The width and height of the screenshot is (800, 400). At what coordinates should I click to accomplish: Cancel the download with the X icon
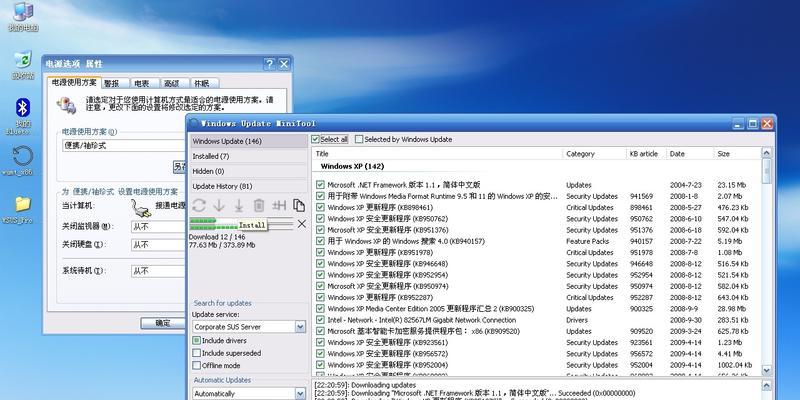tap(302, 223)
